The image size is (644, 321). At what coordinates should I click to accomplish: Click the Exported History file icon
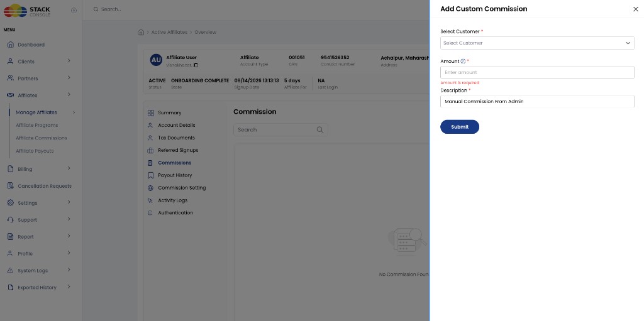click(x=11, y=287)
